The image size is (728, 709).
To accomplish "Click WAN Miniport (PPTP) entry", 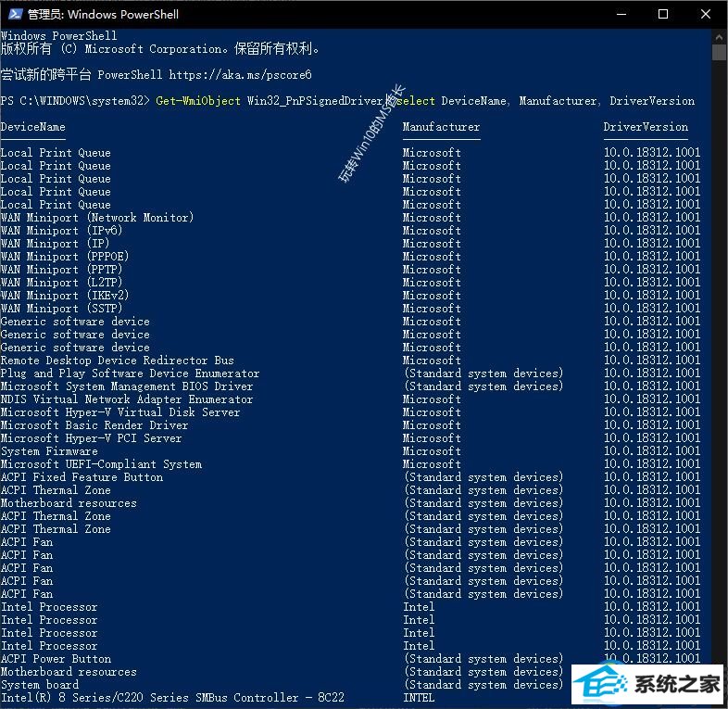I will (x=61, y=270).
